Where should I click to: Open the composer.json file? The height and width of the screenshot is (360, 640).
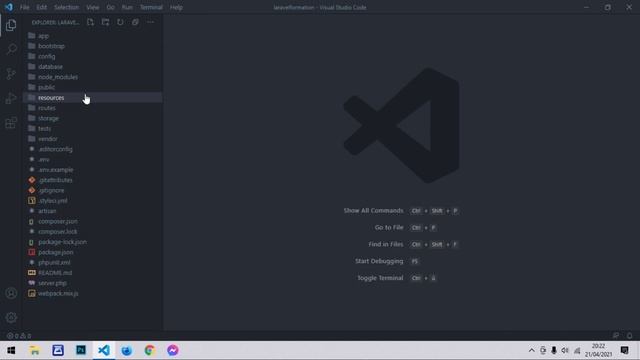coord(93,221)
